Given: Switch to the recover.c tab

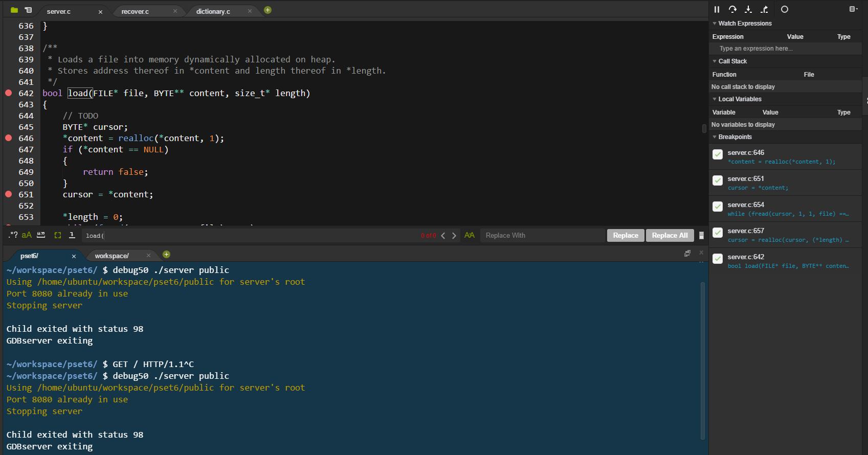Looking at the screenshot, I should coord(135,11).
